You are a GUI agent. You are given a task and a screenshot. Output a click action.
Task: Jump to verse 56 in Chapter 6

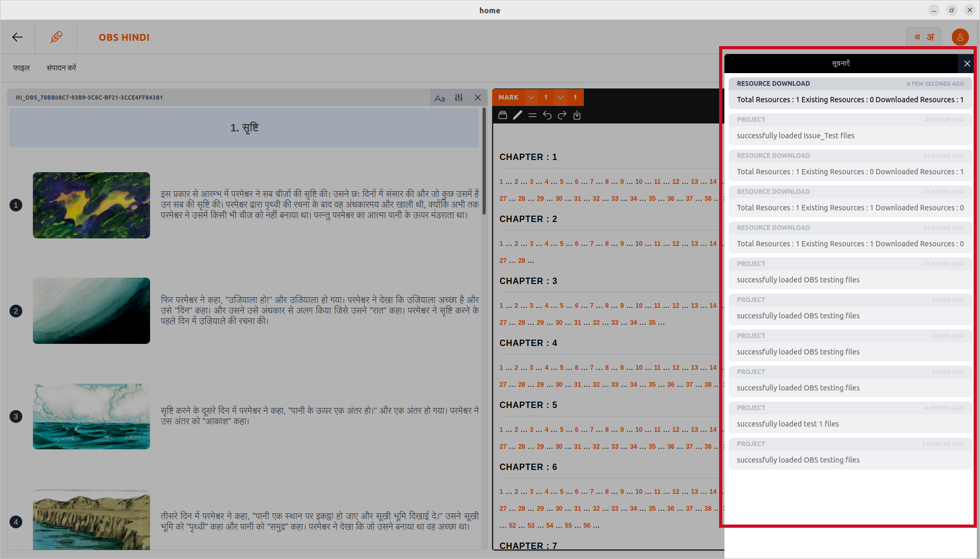point(587,526)
